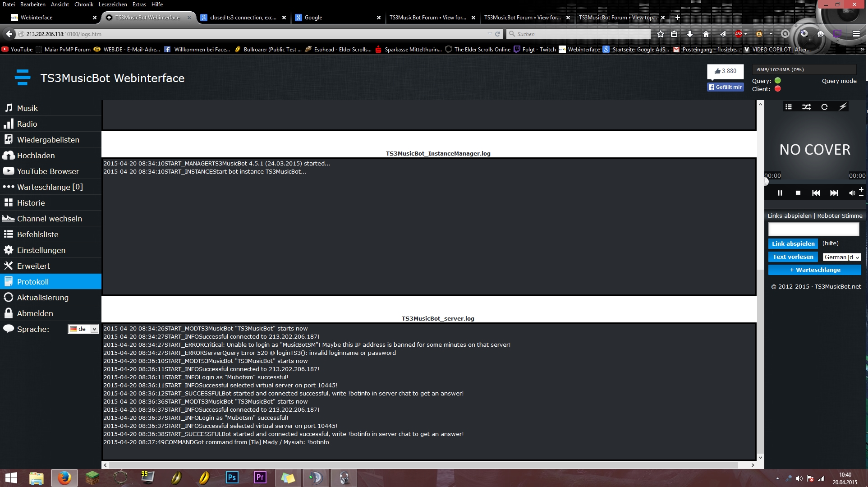Click the Facebook Gefällt mir button
868x487 pixels.
click(x=725, y=87)
